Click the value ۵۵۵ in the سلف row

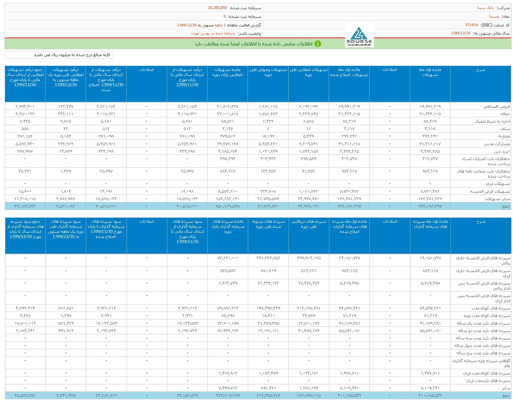(25, 129)
